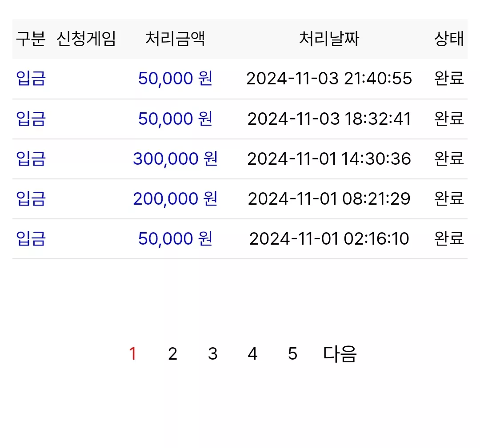Go to page 5
Viewport: 480px width, 448px height.
coord(292,354)
